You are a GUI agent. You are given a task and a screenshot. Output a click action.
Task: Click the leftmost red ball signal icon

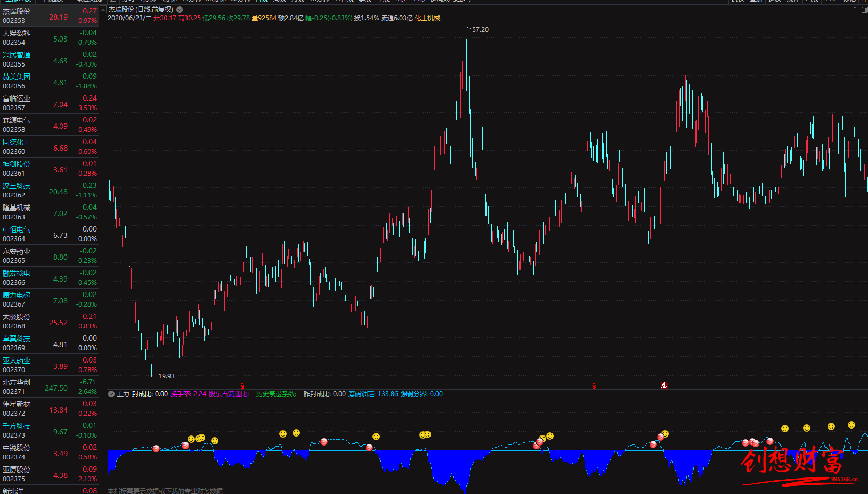pyautogui.click(x=156, y=449)
